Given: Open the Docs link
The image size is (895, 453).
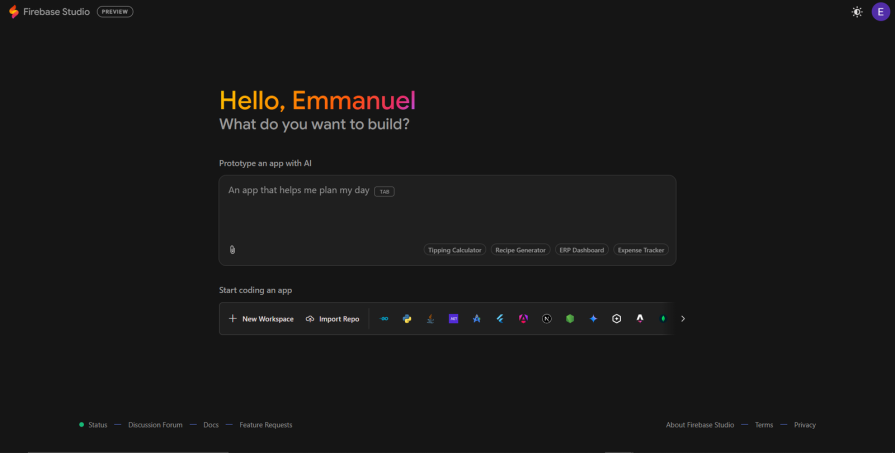Looking at the screenshot, I should click(x=211, y=425).
